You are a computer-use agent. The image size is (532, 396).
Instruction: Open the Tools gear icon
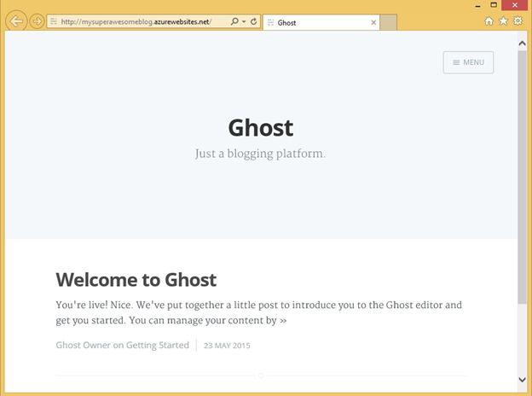coord(518,21)
